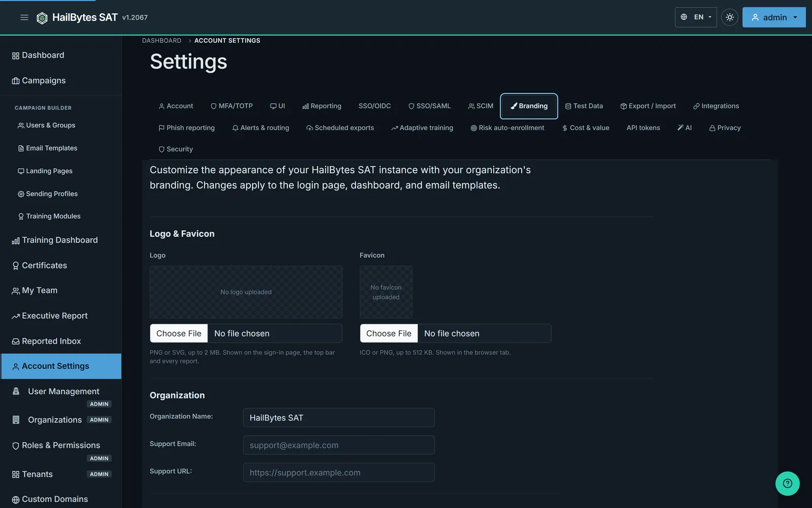Open Organizations admin page
This screenshot has height=508, width=812.
(x=61, y=420)
